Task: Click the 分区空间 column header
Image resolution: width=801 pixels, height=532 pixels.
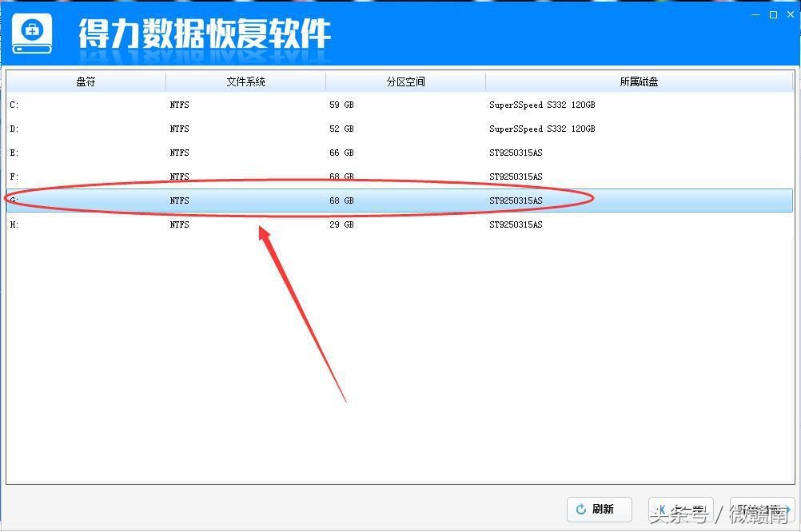Action: (x=404, y=81)
